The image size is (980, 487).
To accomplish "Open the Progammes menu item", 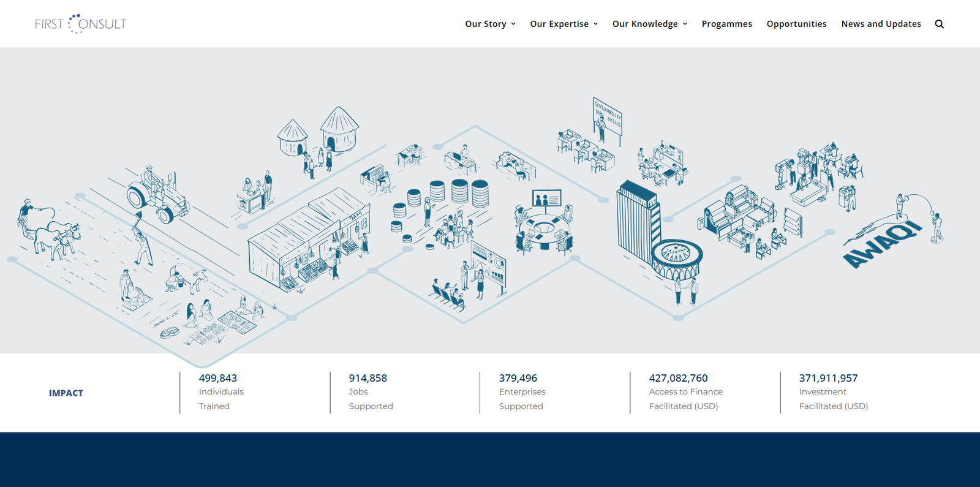I will [726, 24].
